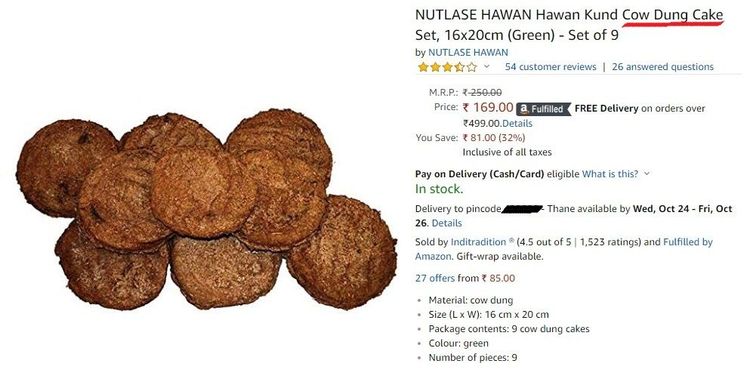
Task: Open the 26 answered questions link
Action: (662, 67)
